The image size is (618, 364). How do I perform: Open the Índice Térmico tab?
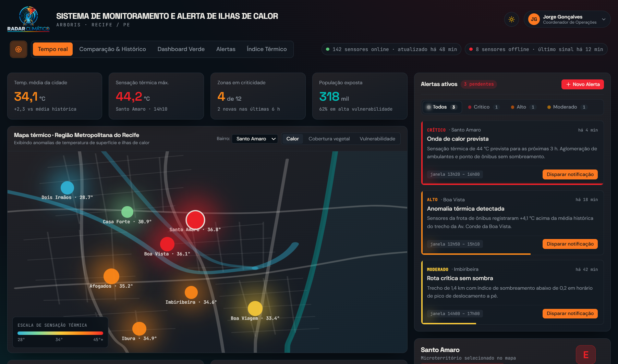click(x=267, y=49)
